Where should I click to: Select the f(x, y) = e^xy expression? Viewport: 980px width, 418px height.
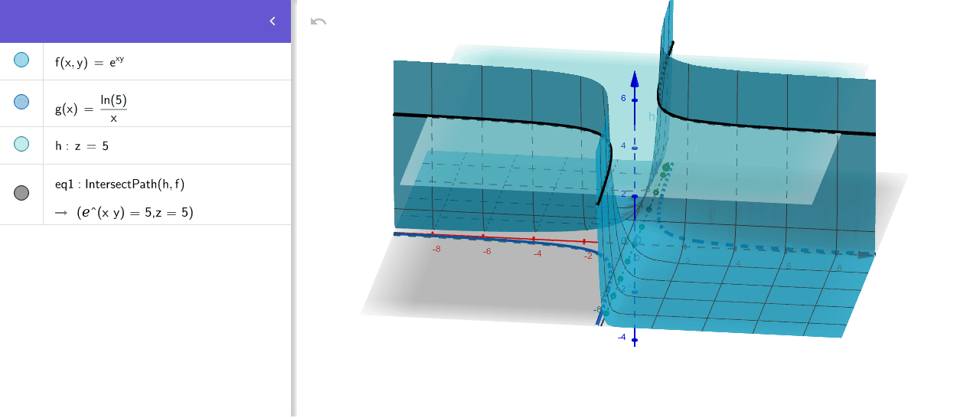coord(90,61)
